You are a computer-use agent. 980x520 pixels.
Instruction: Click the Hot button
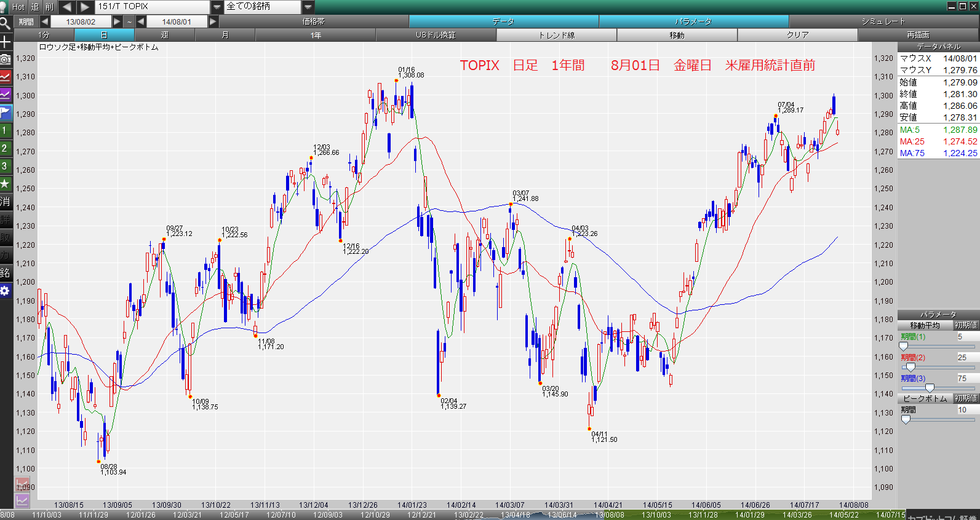click(x=18, y=7)
